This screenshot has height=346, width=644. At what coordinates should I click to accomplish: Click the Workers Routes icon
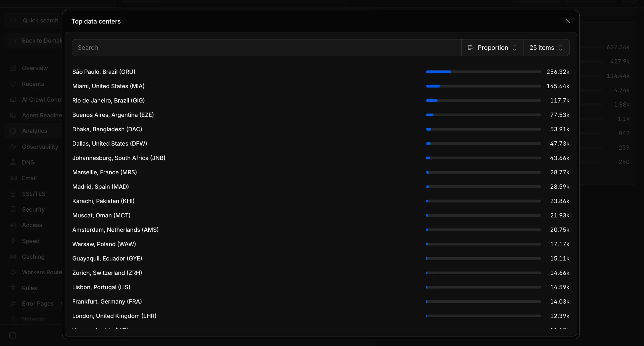pos(13,272)
